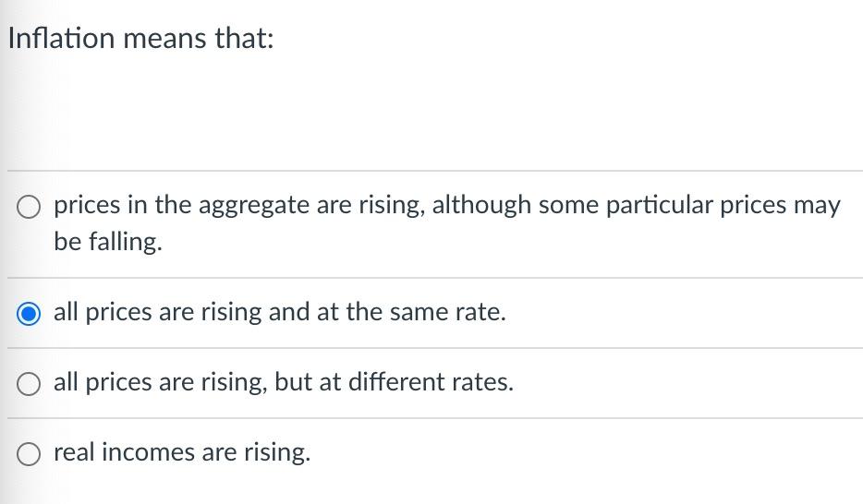Image resolution: width=863 pixels, height=504 pixels.
Task: Click the words 'real incomes' in the last answer
Action: [122, 452]
